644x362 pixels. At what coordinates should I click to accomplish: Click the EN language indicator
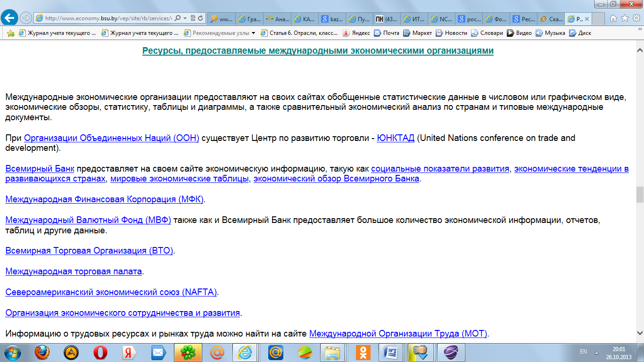pyautogui.click(x=583, y=352)
